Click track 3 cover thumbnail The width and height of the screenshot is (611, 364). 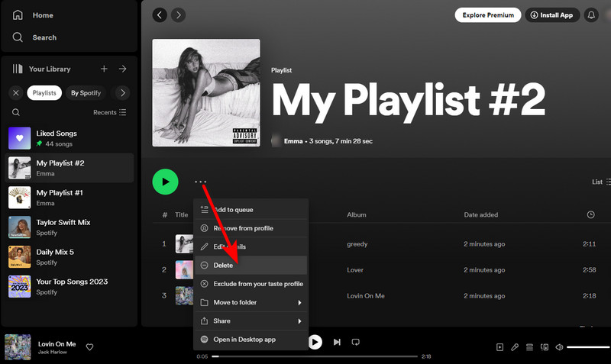coord(184,295)
